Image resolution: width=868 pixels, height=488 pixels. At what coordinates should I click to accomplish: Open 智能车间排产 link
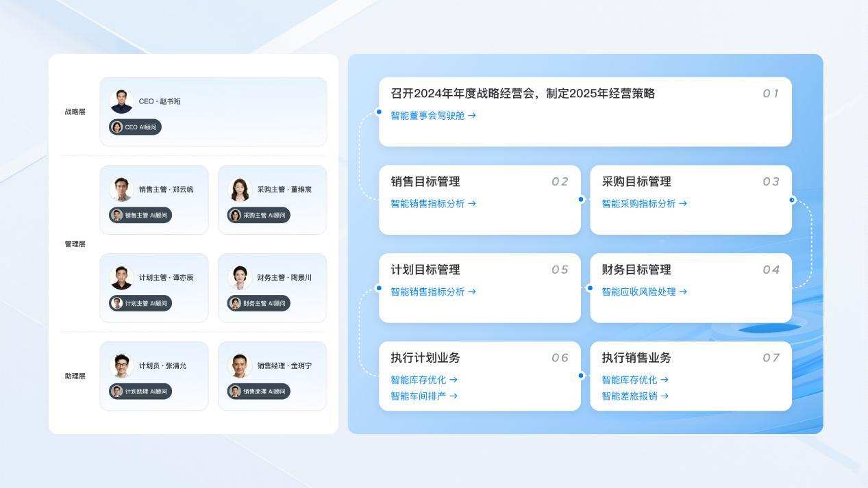click(x=421, y=395)
